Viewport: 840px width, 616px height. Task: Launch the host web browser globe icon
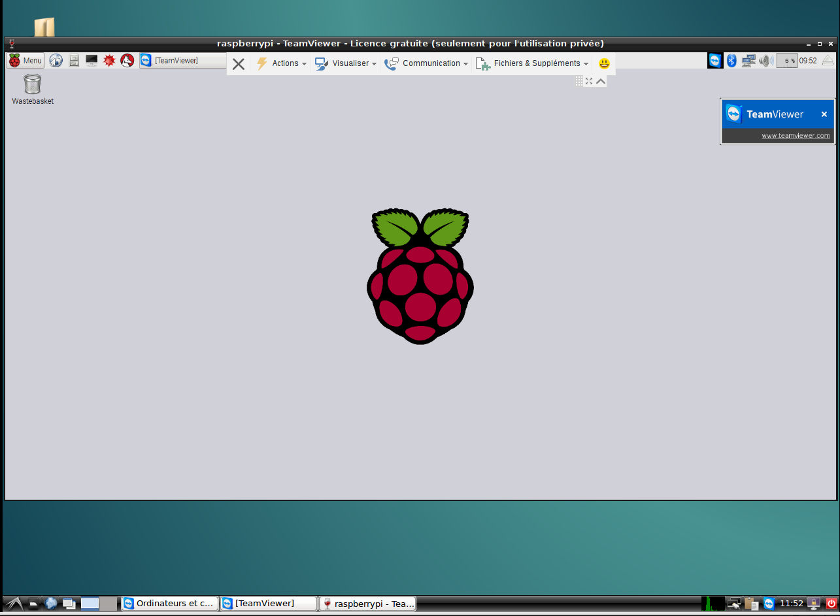[x=51, y=604]
